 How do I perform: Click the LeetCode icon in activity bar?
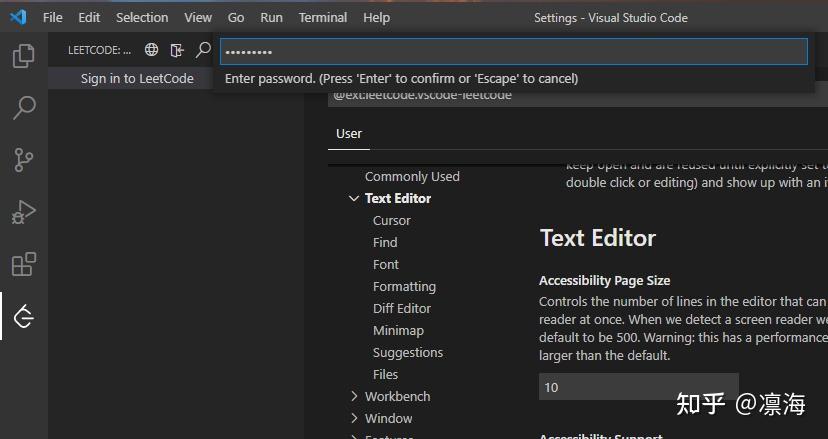click(x=23, y=317)
